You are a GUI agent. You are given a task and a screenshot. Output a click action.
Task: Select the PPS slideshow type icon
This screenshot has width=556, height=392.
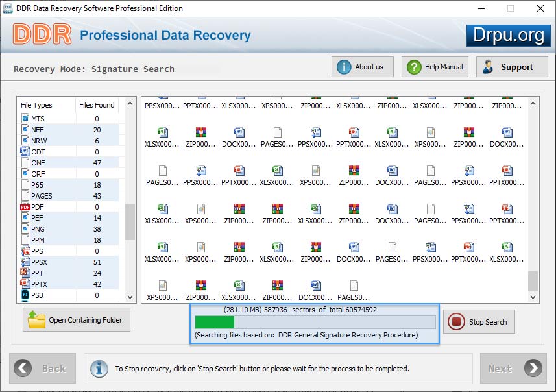[25, 251]
